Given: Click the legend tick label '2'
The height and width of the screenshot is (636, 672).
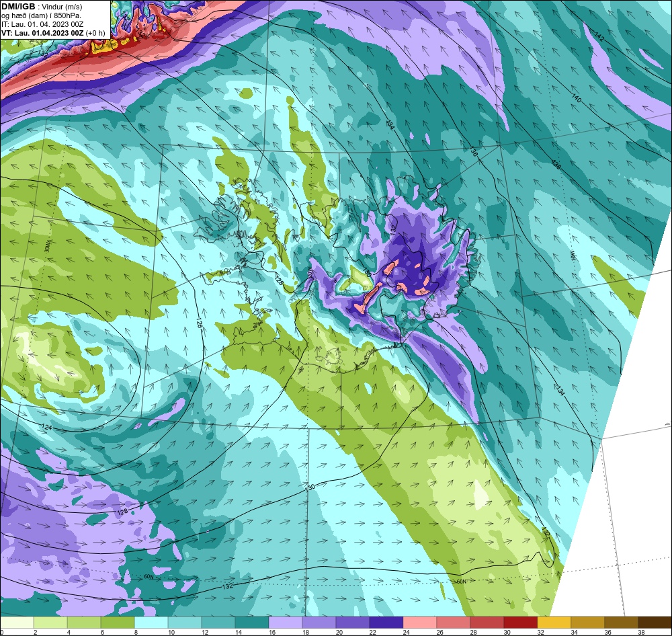Looking at the screenshot, I should coord(35,632).
